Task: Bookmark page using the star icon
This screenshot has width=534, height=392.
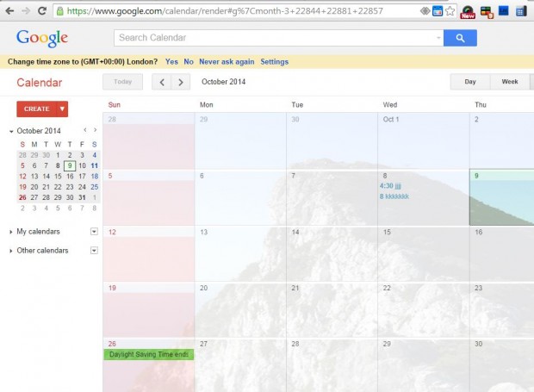Action: coord(450,11)
